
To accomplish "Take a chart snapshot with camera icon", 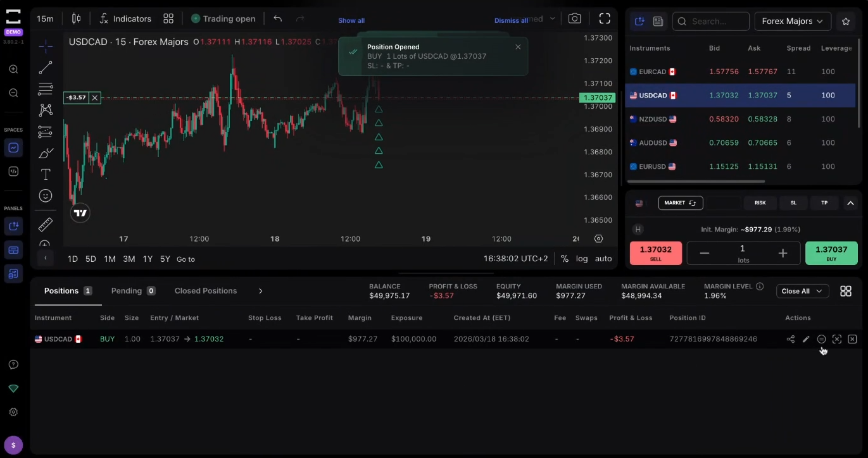I will coord(574,19).
